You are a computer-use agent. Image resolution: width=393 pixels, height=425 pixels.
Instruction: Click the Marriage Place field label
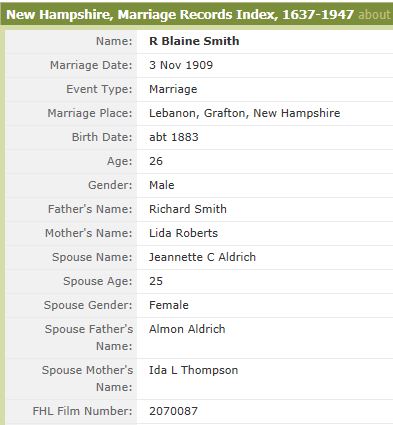coord(90,113)
